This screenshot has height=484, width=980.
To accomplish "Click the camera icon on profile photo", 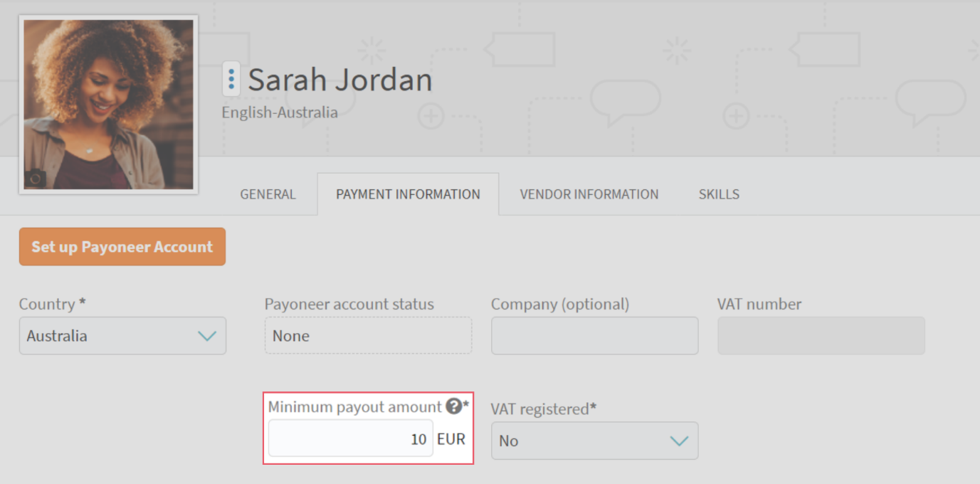I will (x=35, y=179).
